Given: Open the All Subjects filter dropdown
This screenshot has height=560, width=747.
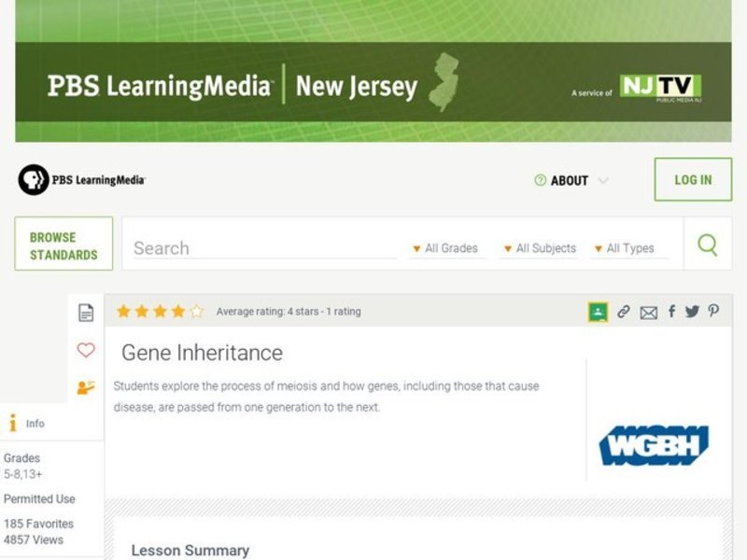Looking at the screenshot, I should 542,248.
